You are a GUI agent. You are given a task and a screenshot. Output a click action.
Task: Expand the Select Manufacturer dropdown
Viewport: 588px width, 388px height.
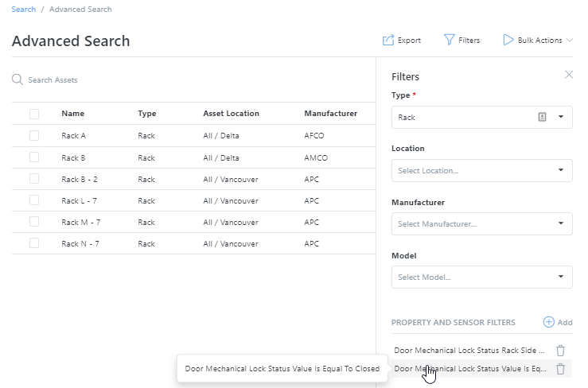(x=482, y=223)
